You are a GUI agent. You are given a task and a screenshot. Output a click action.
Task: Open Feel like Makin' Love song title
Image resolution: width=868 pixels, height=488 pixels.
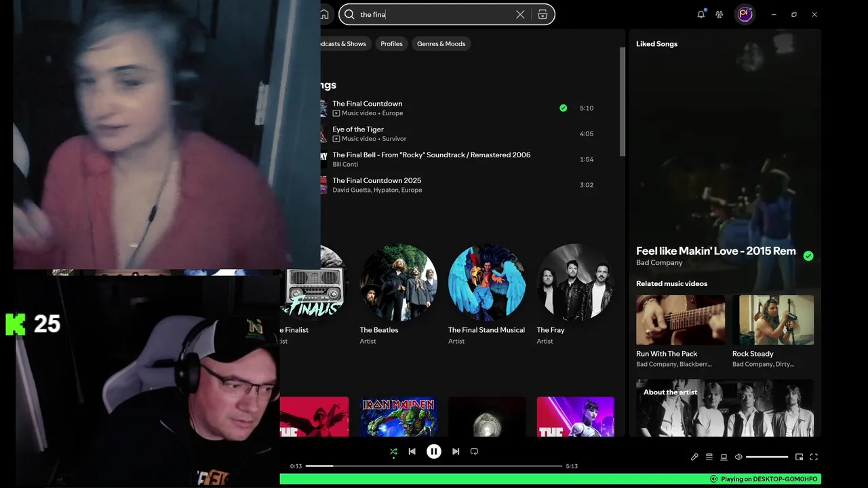[716, 251]
